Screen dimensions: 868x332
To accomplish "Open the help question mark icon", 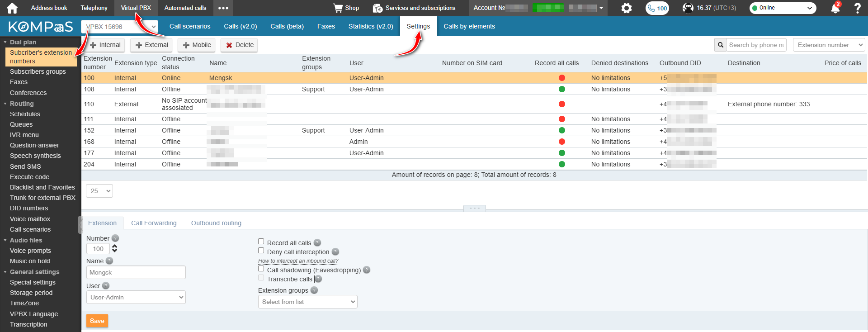I will [857, 8].
